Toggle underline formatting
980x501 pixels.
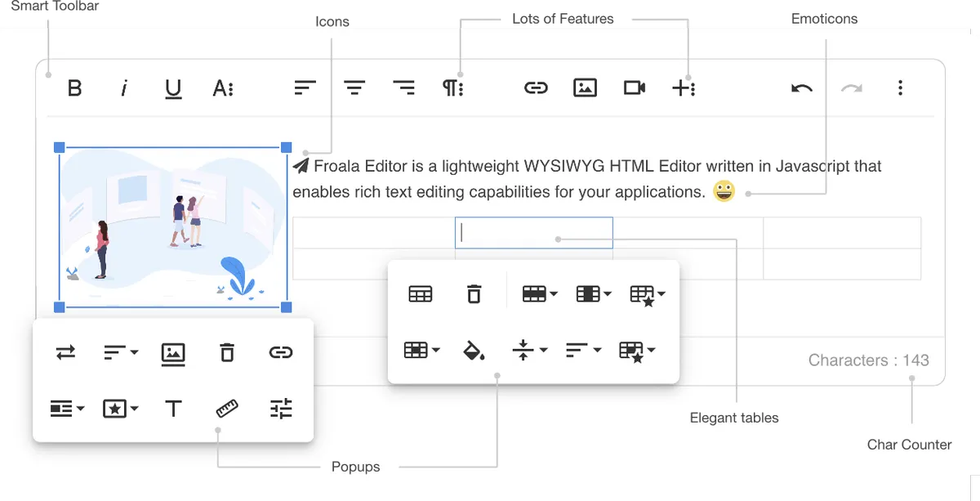pyautogui.click(x=173, y=87)
